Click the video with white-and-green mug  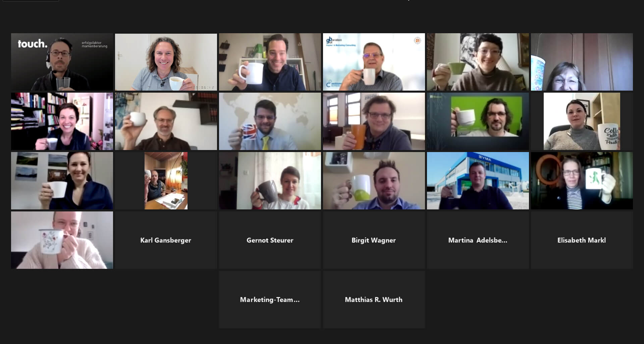coord(374,181)
